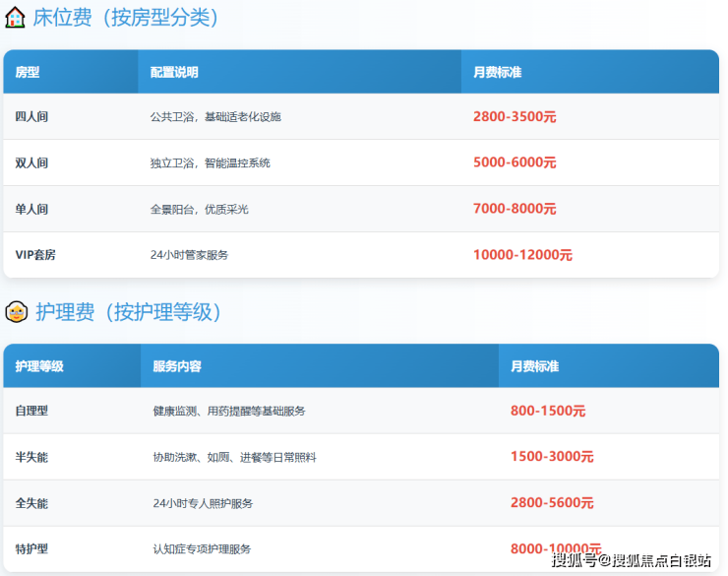Image resolution: width=728 pixels, height=576 pixels.
Task: Click the nurse face icon beside 护理费
Action: [x=15, y=312]
